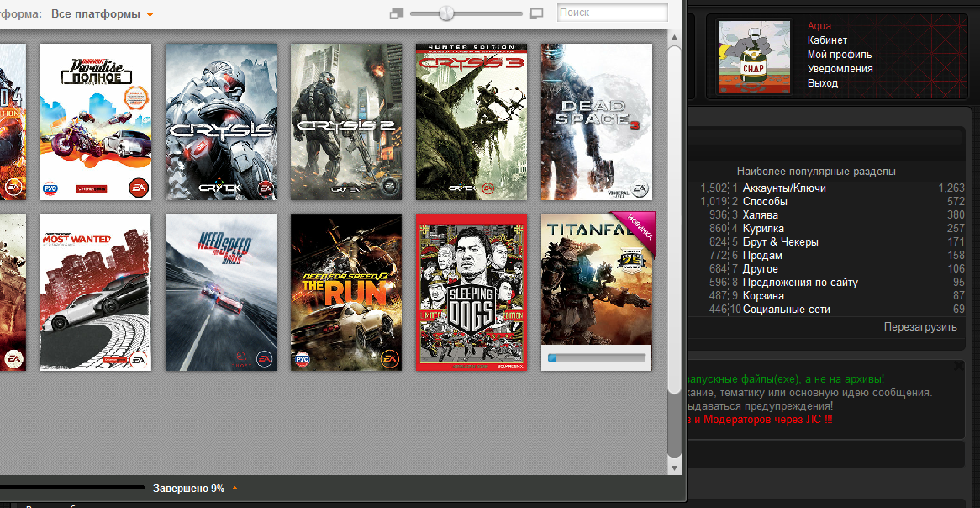The image size is (980, 508).
Task: Select the Sleeping Dogs game cover
Action: pos(472,293)
